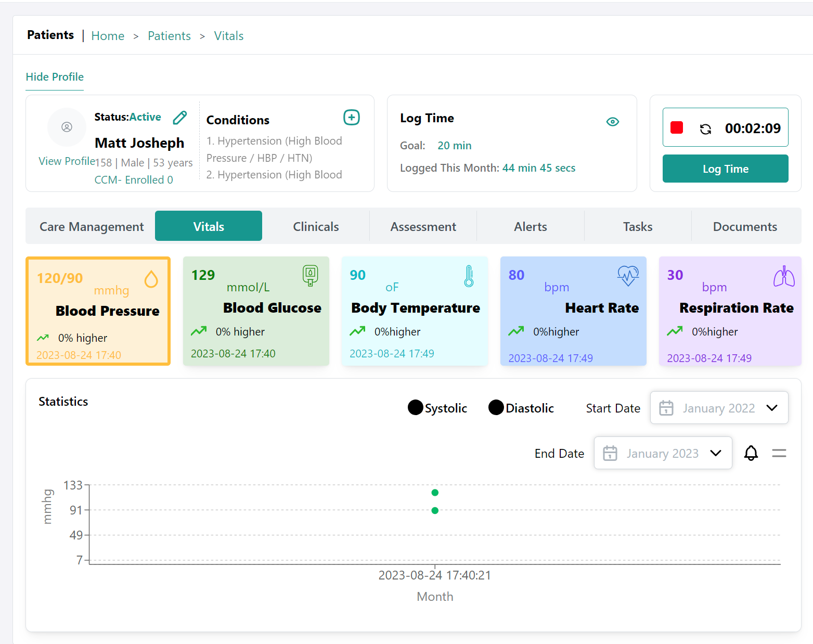813x644 pixels.
Task: Click the pencil edit icon beside Status
Action: 179,118
